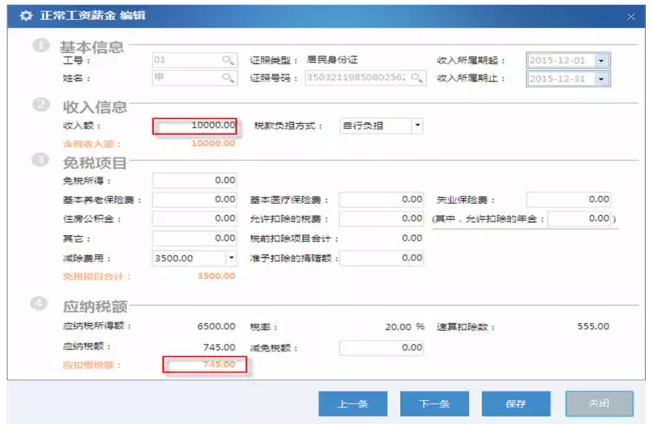Click the search icon in 姓名 field

(228, 78)
